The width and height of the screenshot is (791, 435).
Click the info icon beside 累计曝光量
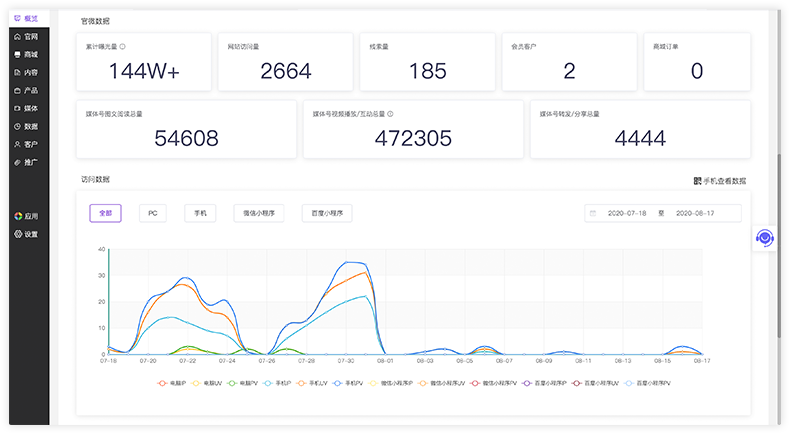[122, 46]
